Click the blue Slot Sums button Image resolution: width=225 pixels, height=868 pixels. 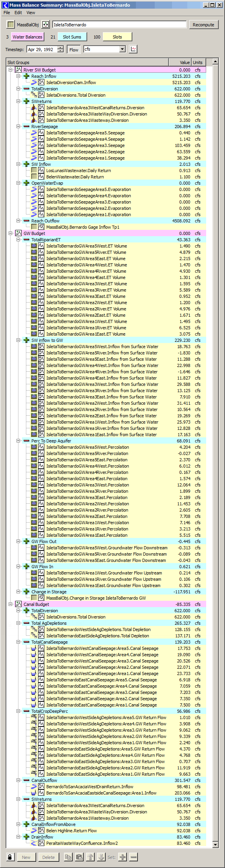[x=72, y=37]
